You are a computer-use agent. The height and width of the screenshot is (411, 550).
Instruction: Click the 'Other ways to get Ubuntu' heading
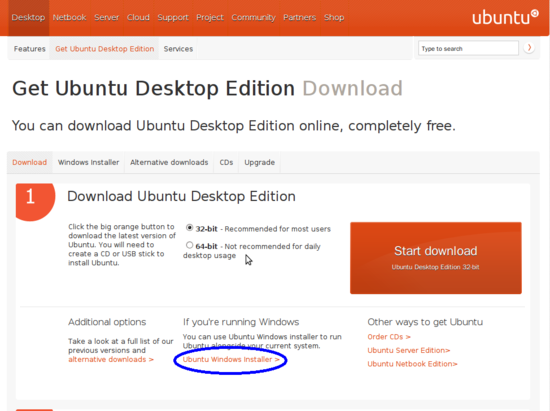(x=425, y=322)
